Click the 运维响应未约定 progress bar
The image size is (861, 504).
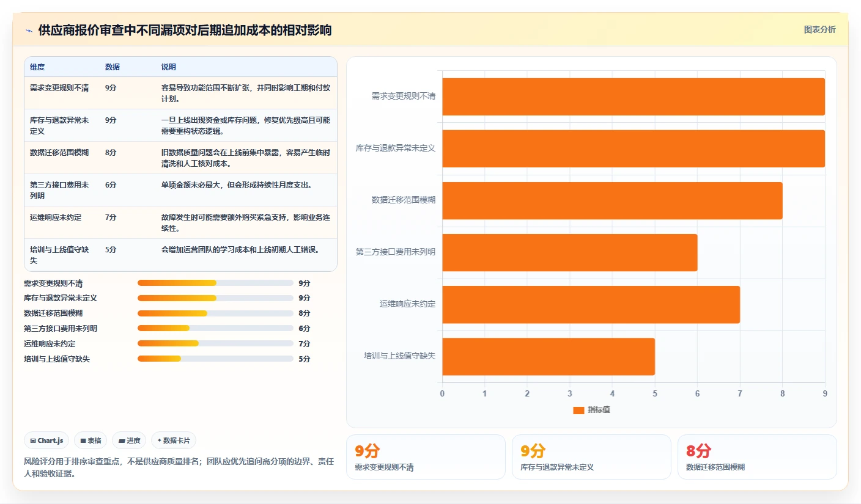point(215,343)
